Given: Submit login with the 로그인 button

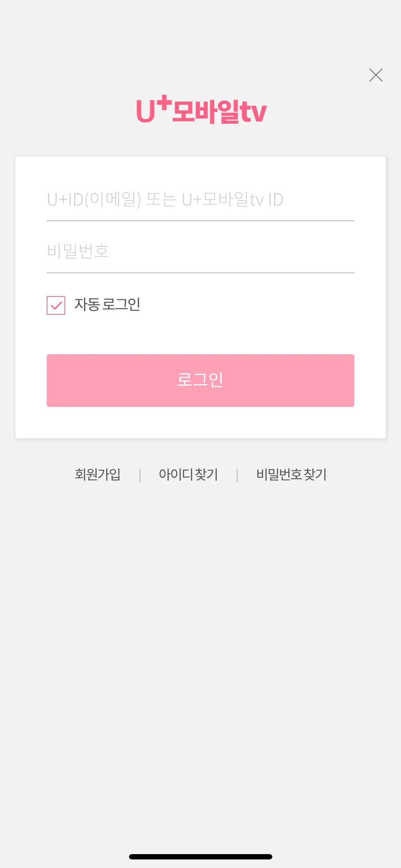Looking at the screenshot, I should [200, 380].
